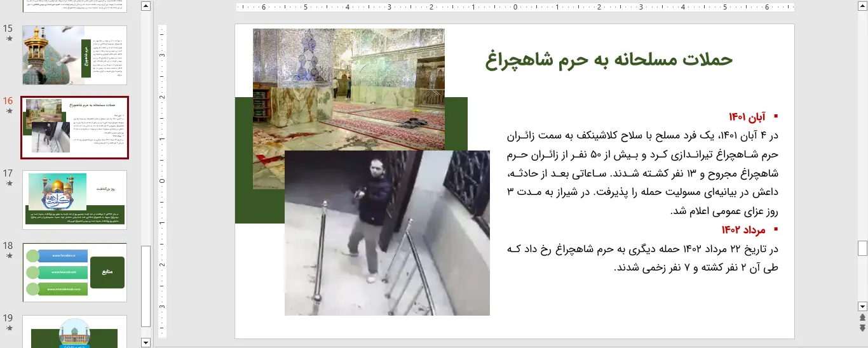This screenshot has height=348, width=868.
Task: Click the thumbnail pane scrollbar handle
Action: [x=146, y=286]
